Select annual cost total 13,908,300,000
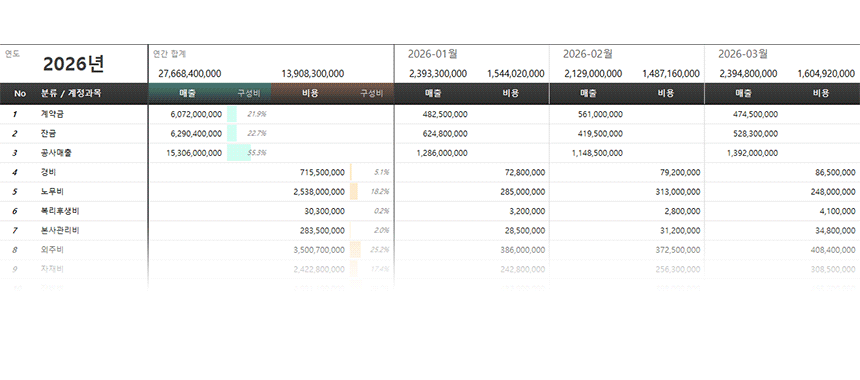 (313, 73)
